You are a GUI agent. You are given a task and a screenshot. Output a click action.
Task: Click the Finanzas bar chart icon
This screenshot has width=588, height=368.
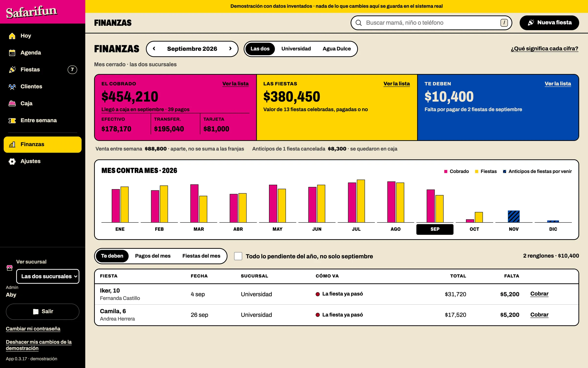point(12,145)
